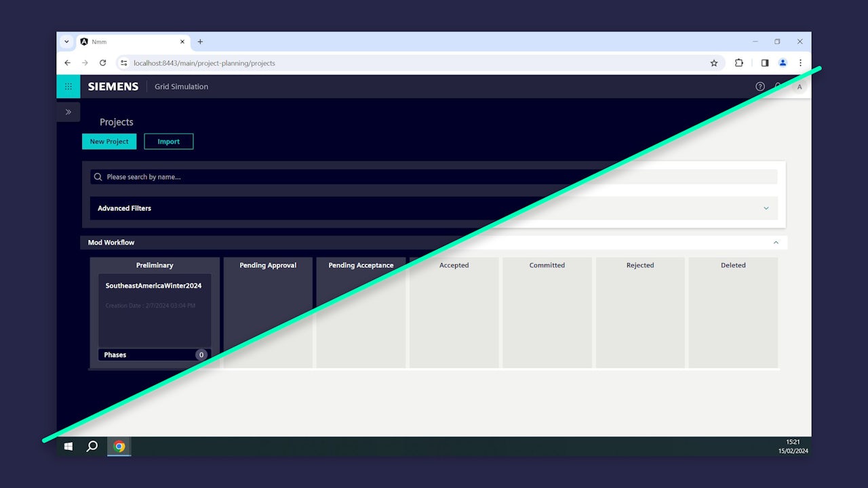
Task: Open Chrome profile icon in the toolbar
Action: (783, 62)
